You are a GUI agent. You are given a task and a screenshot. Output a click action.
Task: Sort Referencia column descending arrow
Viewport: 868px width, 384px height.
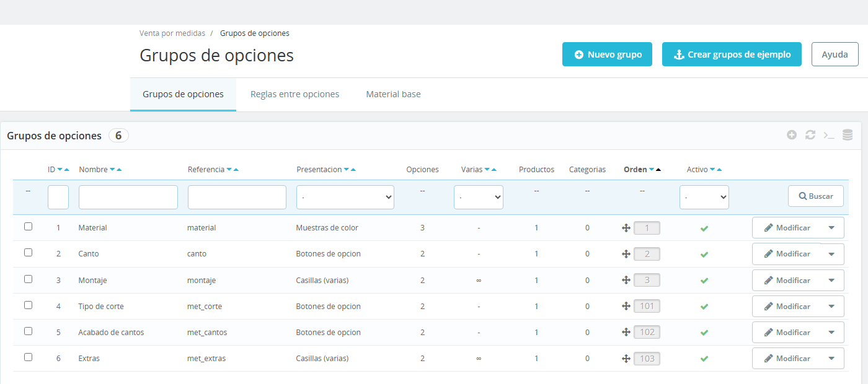pos(229,170)
